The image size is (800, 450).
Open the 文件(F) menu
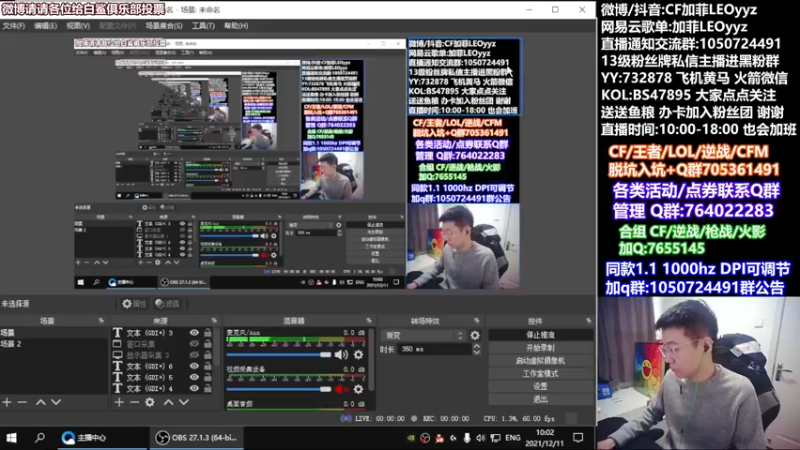pyautogui.click(x=14, y=26)
